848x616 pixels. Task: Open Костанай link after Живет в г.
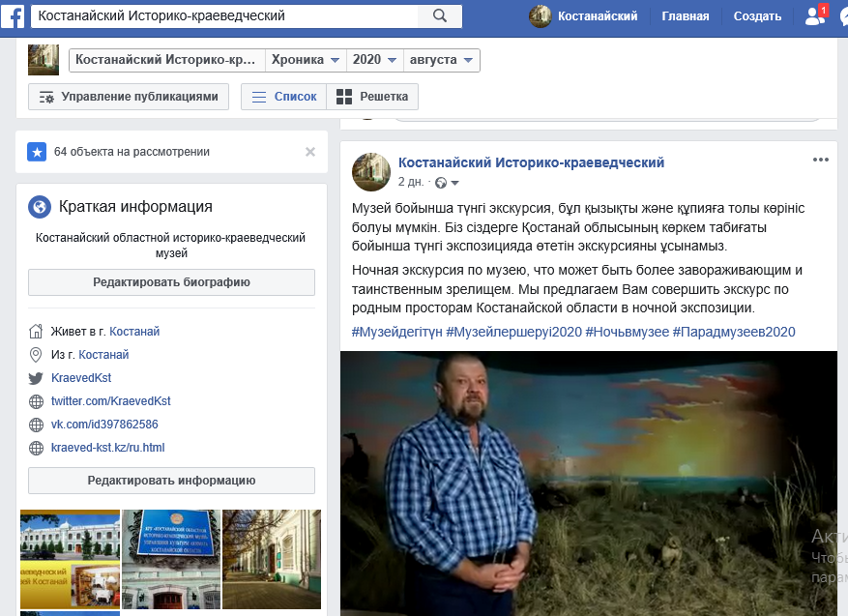134,332
